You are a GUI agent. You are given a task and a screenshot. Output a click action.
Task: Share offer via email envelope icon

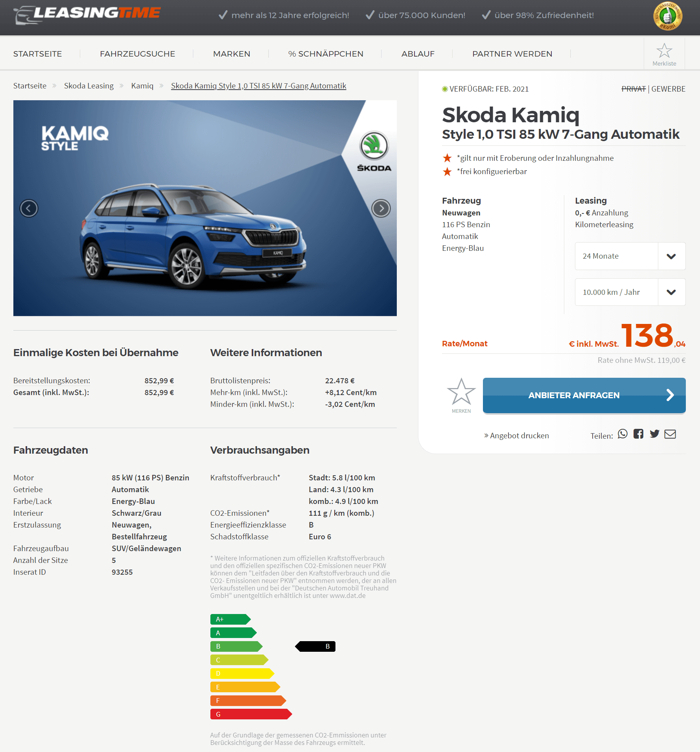coord(670,434)
